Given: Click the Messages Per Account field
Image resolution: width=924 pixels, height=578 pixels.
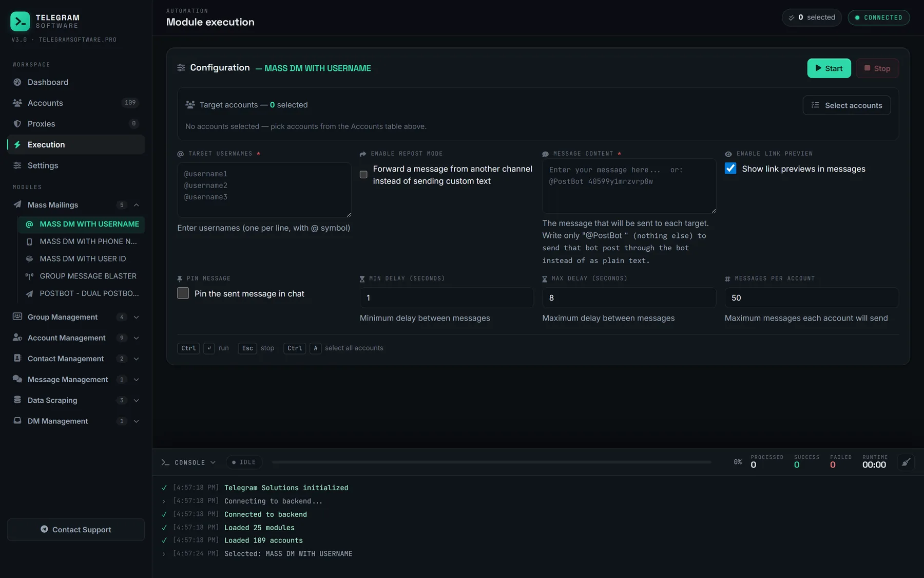Looking at the screenshot, I should pos(812,297).
